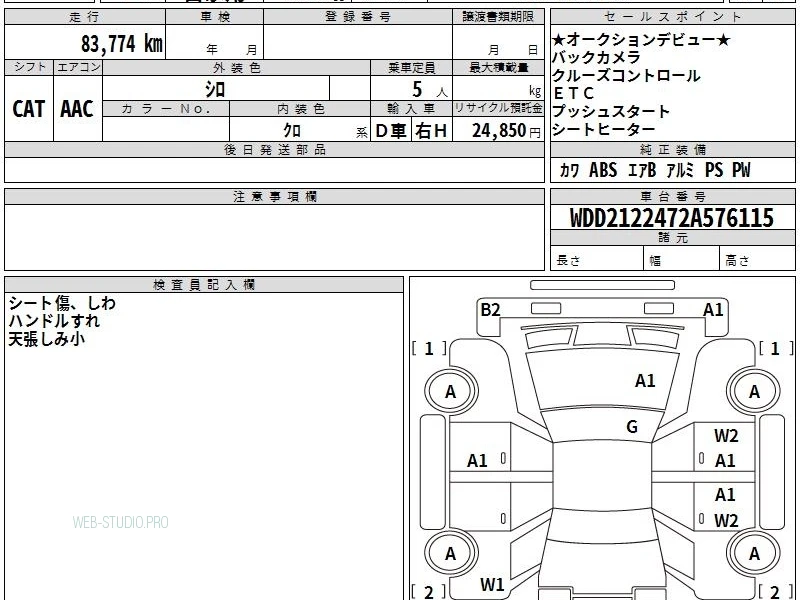Click the upper-right tire circle marked A
800x600 pixels.
tap(754, 391)
